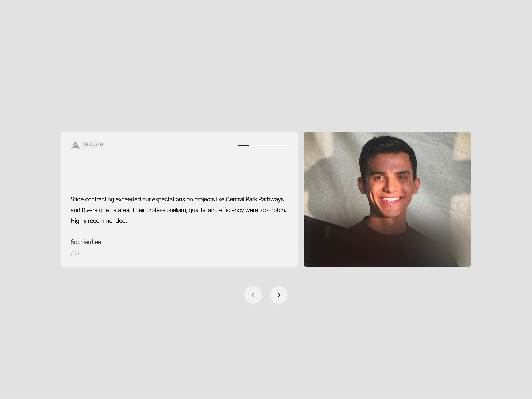532x399 pixels.
Task: Click the word professionalism in the testimonial
Action: pos(166,210)
